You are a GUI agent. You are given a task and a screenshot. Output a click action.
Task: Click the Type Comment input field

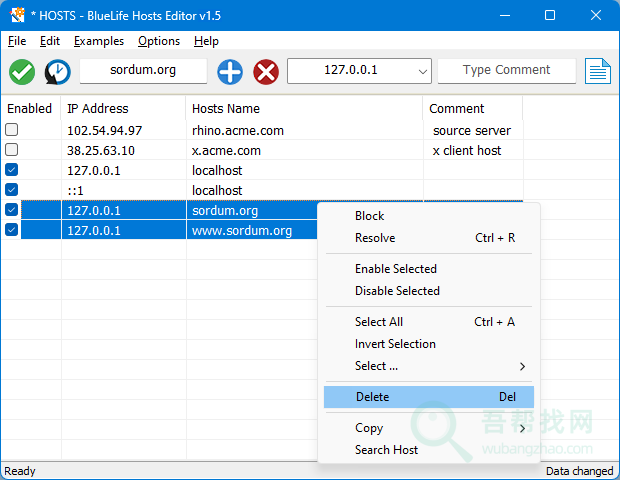coord(506,70)
